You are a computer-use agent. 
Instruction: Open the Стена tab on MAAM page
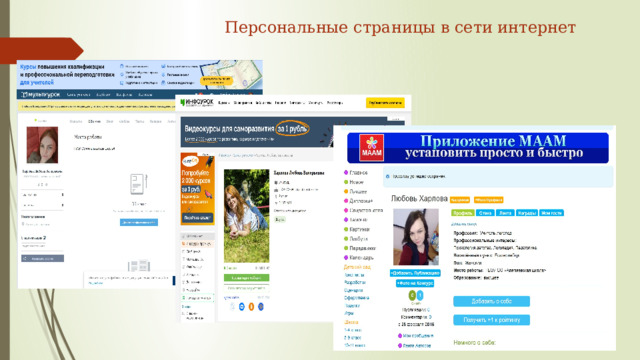pos(485,213)
